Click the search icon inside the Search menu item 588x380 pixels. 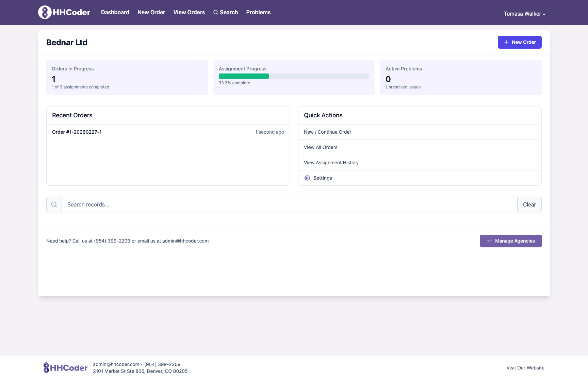coord(215,12)
